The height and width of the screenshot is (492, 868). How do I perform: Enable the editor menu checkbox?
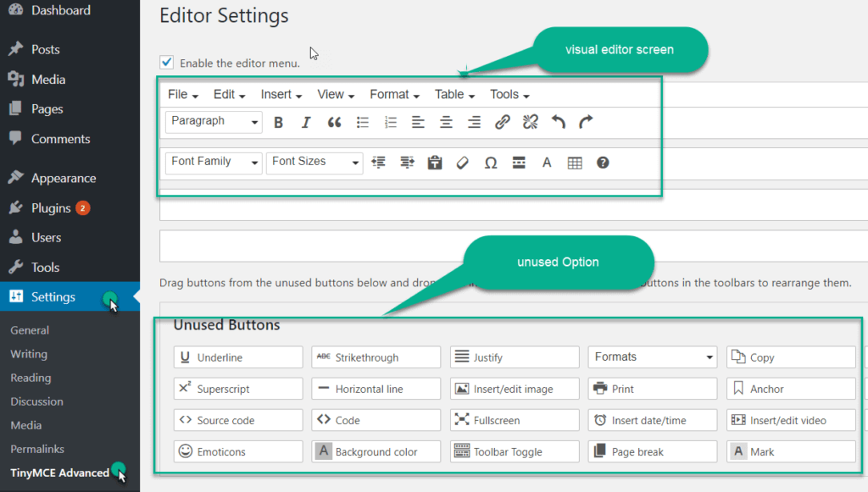tap(166, 62)
